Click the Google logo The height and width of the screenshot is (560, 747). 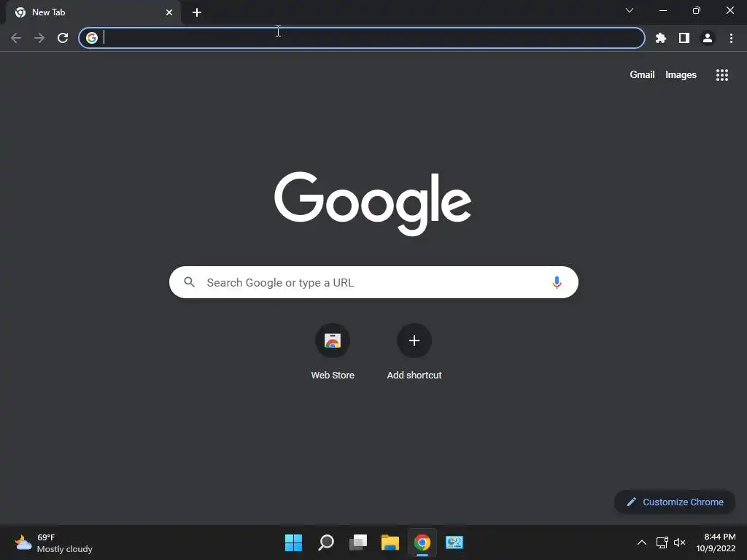coord(373,203)
